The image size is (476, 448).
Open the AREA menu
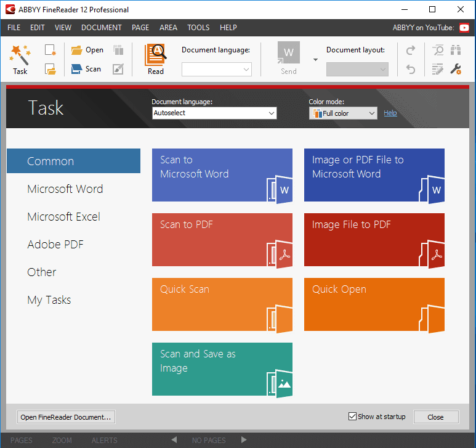(168, 28)
